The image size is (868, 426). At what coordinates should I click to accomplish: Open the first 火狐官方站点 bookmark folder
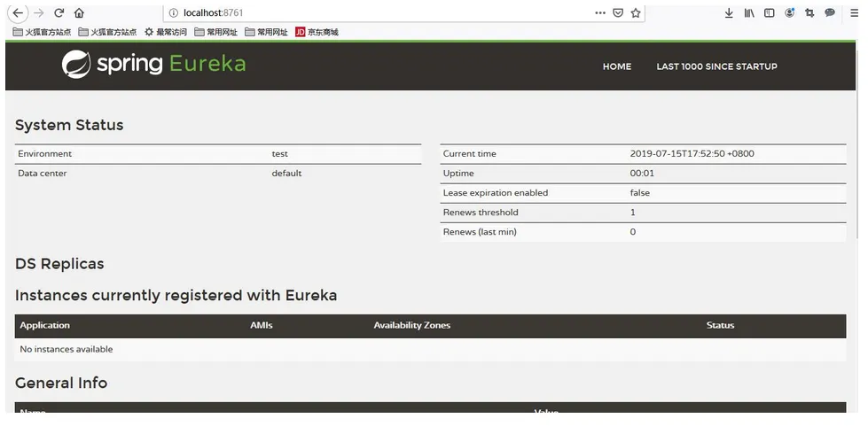pyautogui.click(x=42, y=32)
